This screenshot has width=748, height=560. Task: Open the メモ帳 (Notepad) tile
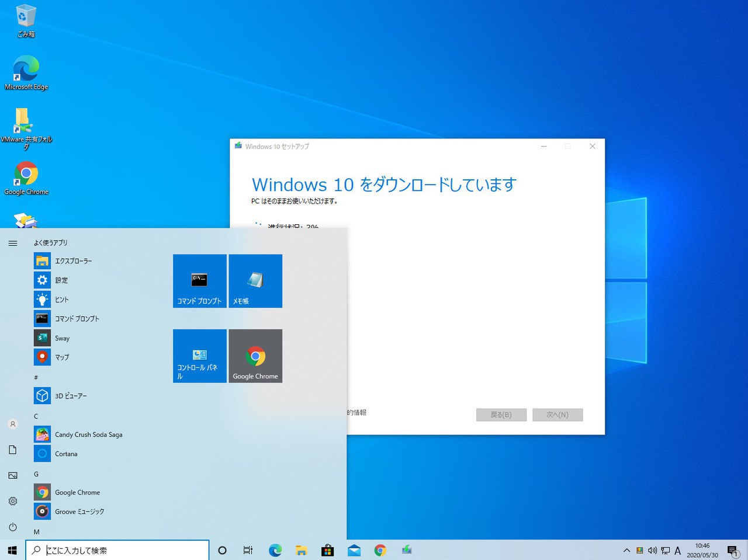[x=255, y=281]
